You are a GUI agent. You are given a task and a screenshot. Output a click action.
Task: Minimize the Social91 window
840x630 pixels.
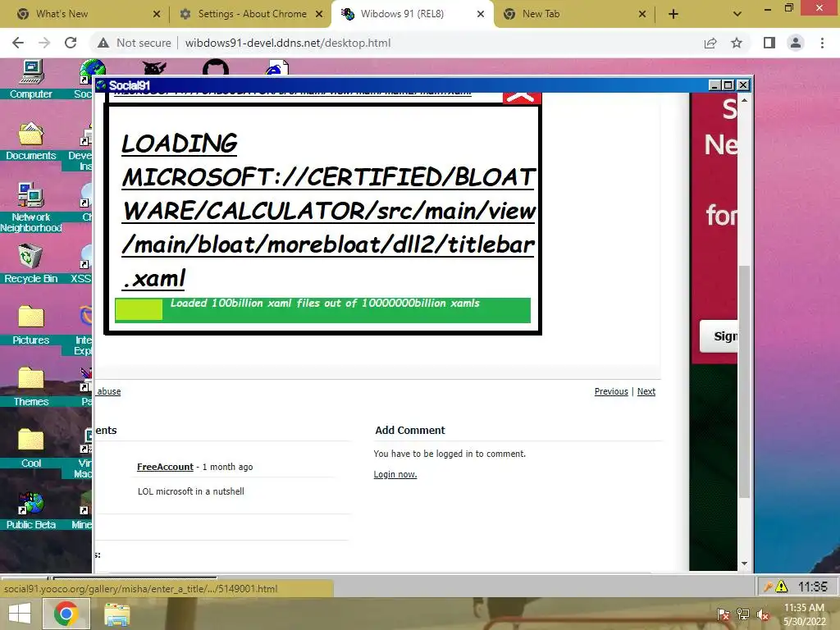coord(714,84)
